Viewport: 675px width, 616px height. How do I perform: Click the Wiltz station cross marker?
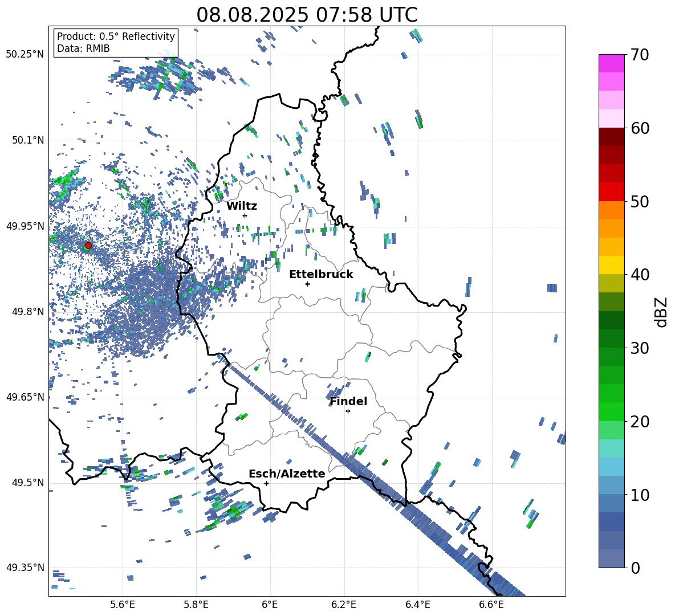pos(245,215)
